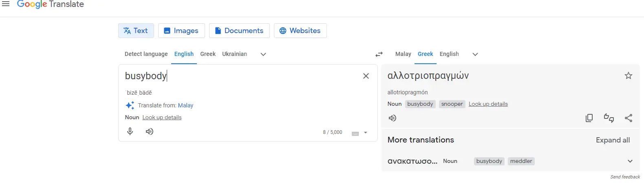Screen dimensions: 644x196
Task: Click the ˈbizē bädē phonetic text
Action: tap(139, 93)
